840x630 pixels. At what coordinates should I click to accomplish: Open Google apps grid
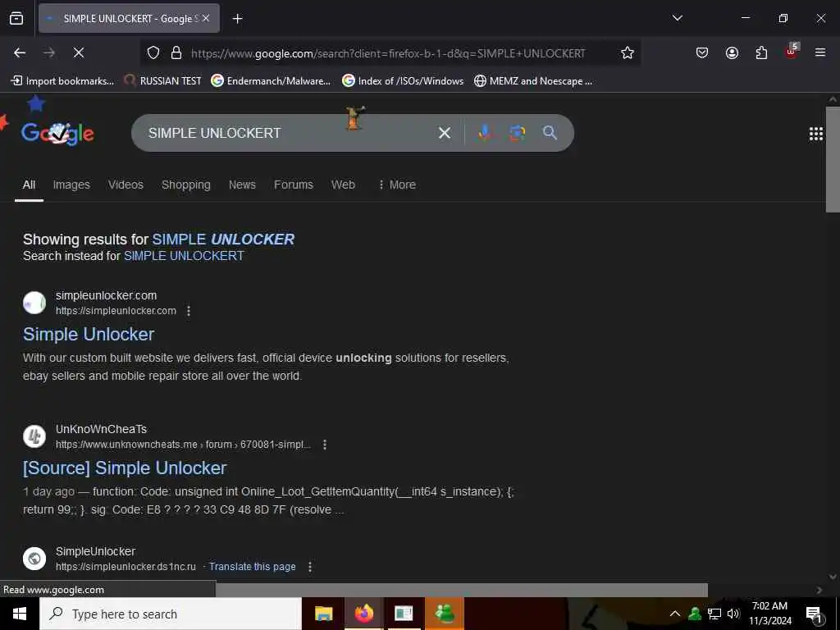click(816, 134)
